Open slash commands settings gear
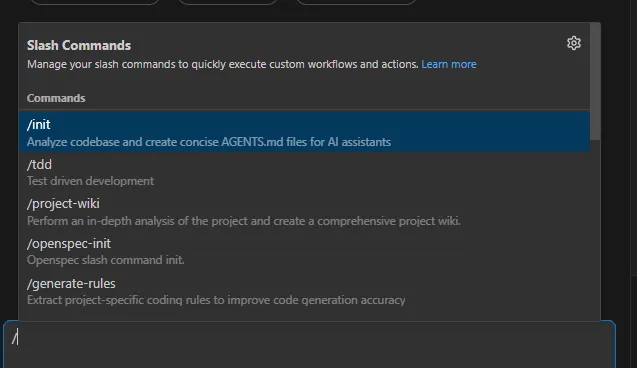 click(x=574, y=43)
